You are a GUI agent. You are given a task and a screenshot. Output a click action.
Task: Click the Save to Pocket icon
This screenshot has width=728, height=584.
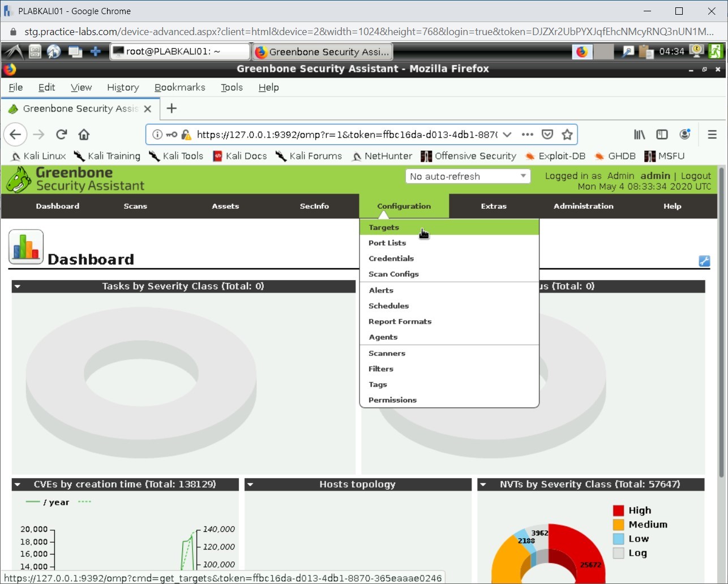[x=547, y=135]
